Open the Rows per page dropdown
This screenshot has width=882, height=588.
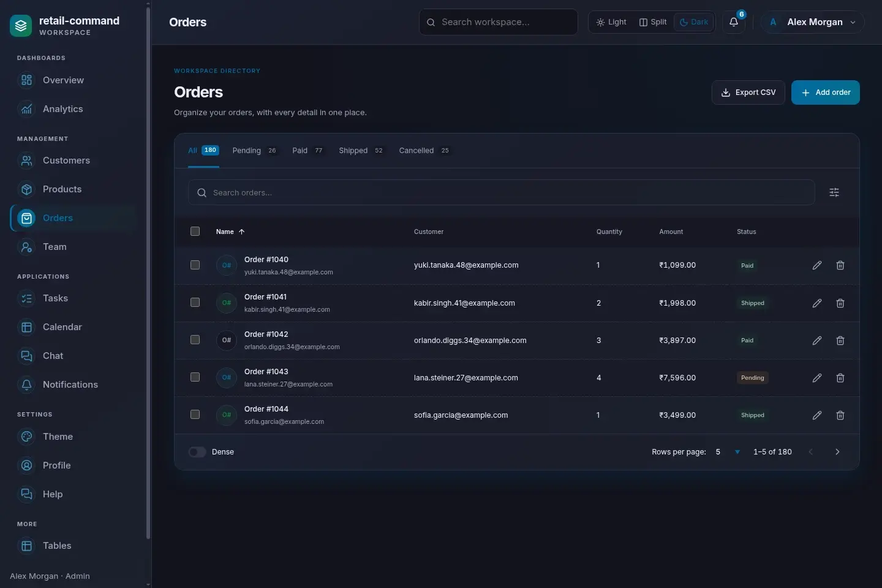point(728,452)
